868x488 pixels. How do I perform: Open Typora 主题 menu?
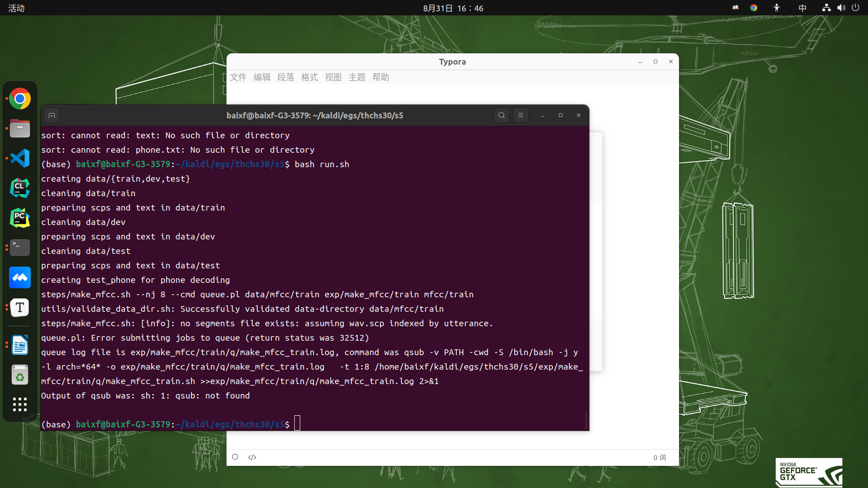tap(357, 77)
